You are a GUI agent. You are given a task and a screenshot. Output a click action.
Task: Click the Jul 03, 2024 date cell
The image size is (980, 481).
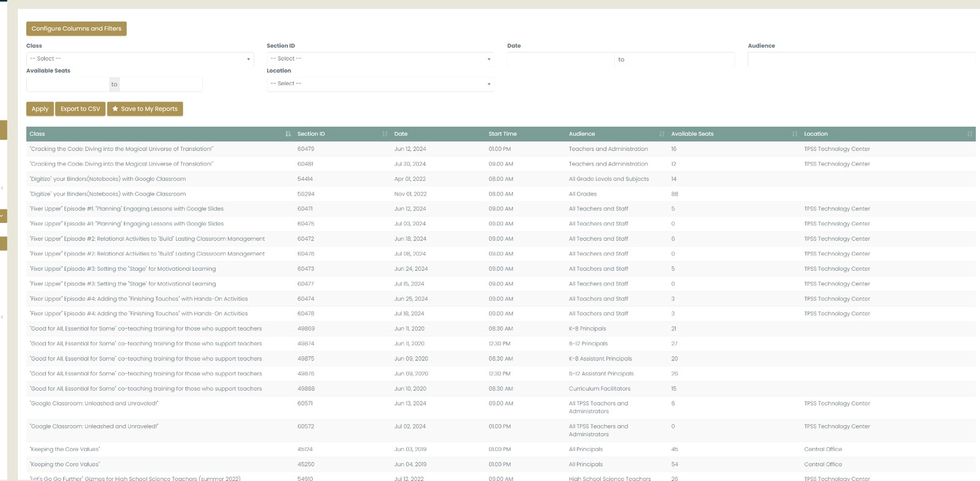tap(410, 224)
